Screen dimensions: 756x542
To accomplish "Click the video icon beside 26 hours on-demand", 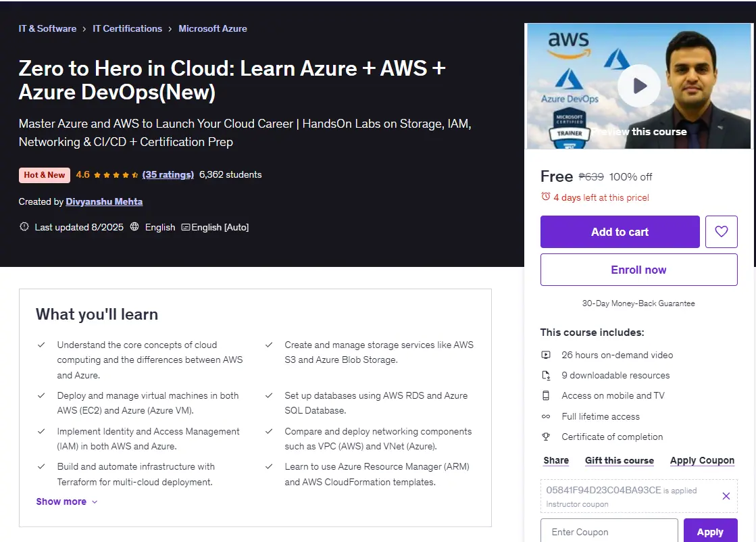I will click(546, 355).
